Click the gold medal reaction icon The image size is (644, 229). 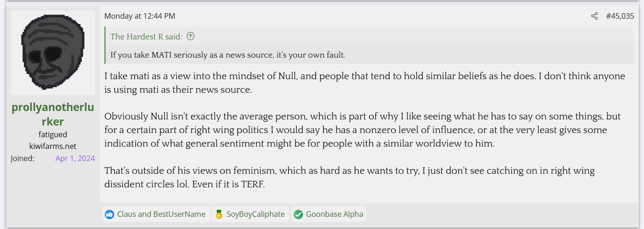(219, 214)
